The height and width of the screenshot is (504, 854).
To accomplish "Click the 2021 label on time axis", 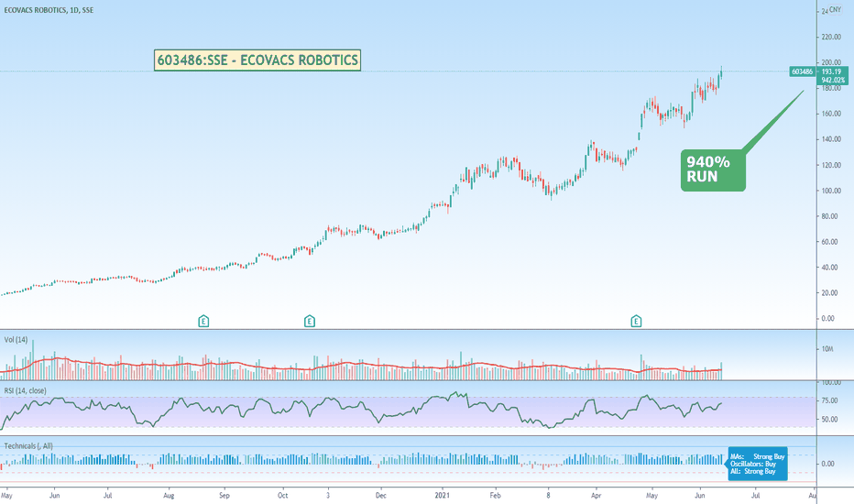I will 443,495.
